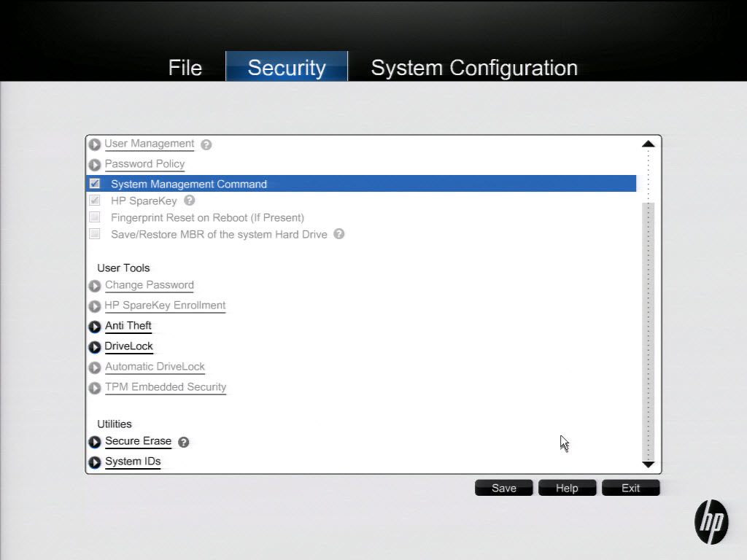Viewport: 747px width, 560px height.
Task: Toggle the HP SpareKey checkbox
Action: point(95,201)
